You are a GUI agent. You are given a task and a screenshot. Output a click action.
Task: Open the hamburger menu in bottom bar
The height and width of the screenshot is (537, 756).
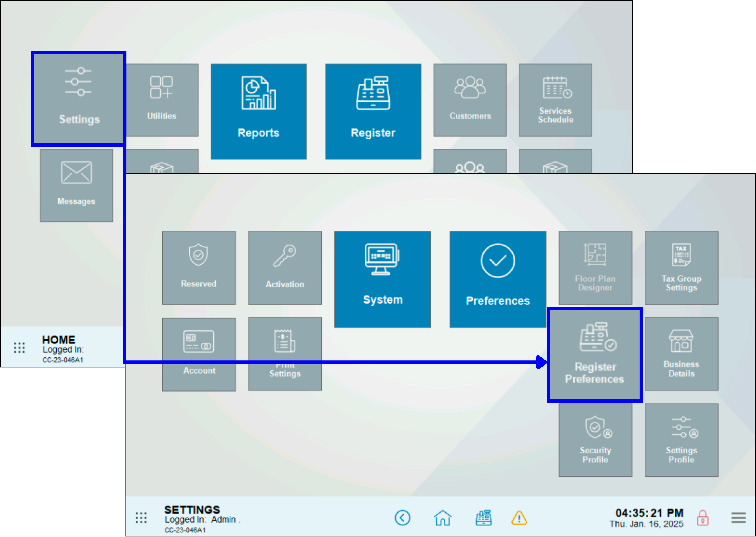738,518
